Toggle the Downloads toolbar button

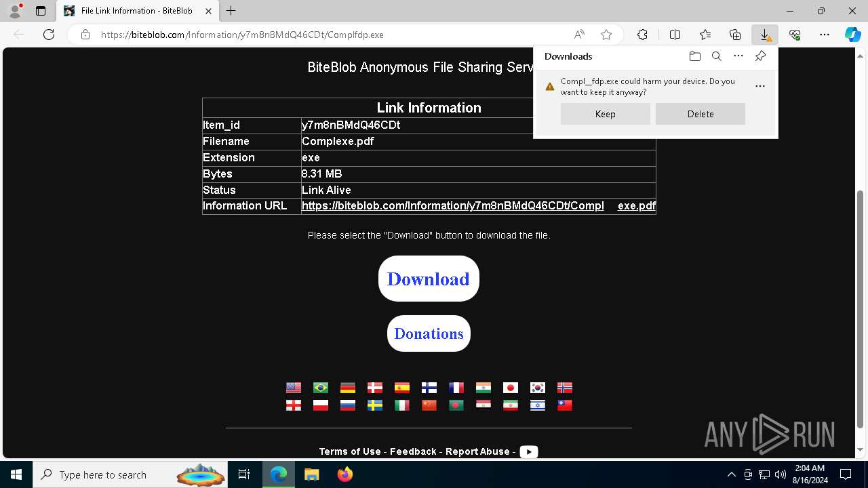pos(765,35)
